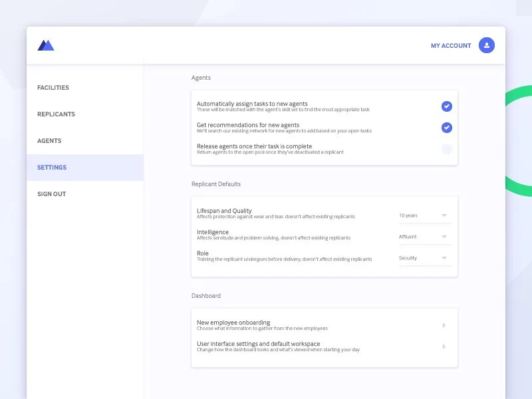The image size is (532, 399).
Task: Go to the Replicants section
Action: (x=56, y=114)
